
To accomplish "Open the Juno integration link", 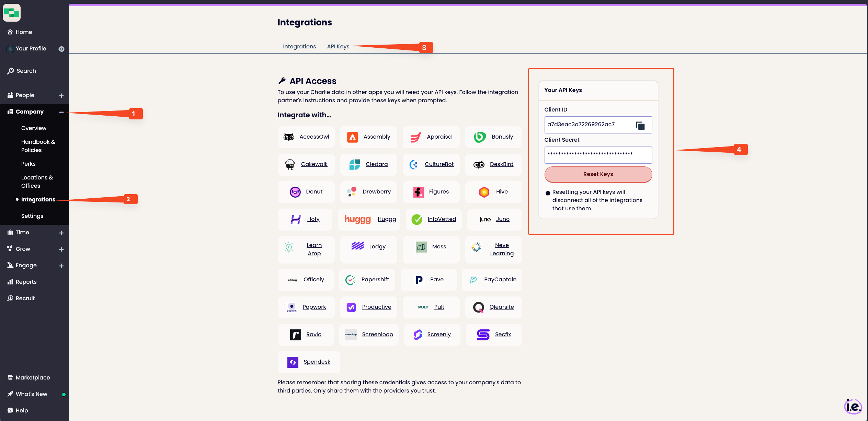I will 503,219.
